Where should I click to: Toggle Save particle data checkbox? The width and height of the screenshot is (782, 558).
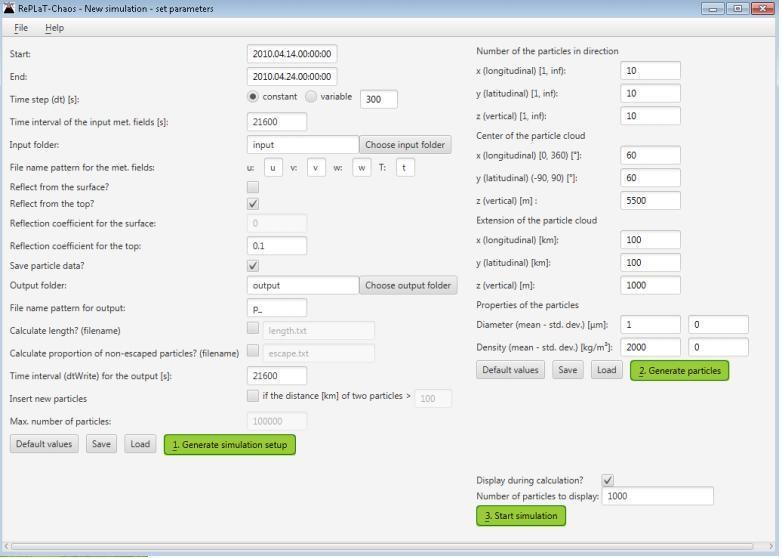[253, 266]
